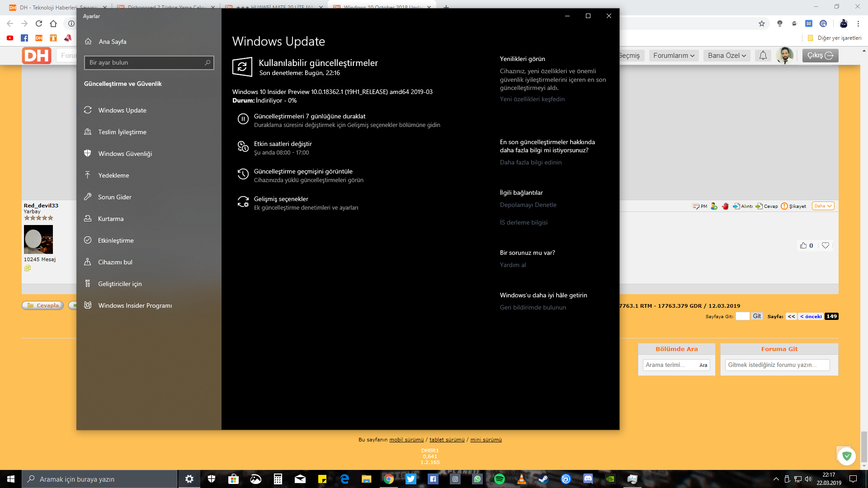
Task: Open Discord from taskbar
Action: point(588,479)
